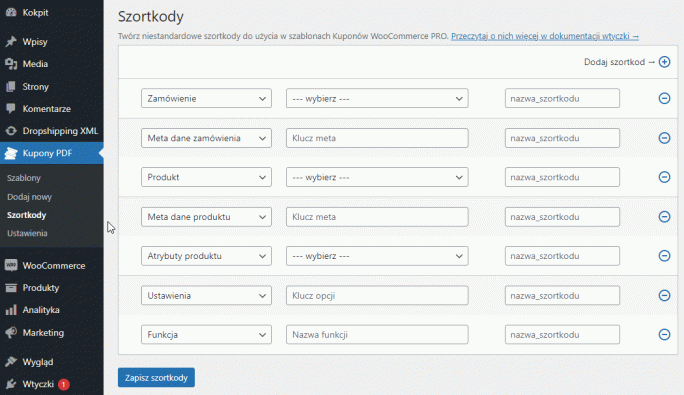Focus the Nazwa funkcji field
Viewport: 684px width, 395px height.
(x=377, y=334)
